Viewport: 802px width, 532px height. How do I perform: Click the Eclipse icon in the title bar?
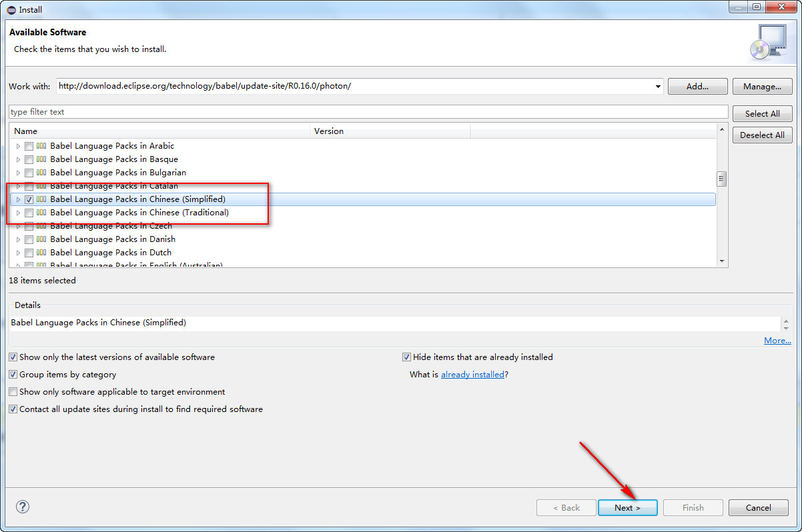[11, 9]
